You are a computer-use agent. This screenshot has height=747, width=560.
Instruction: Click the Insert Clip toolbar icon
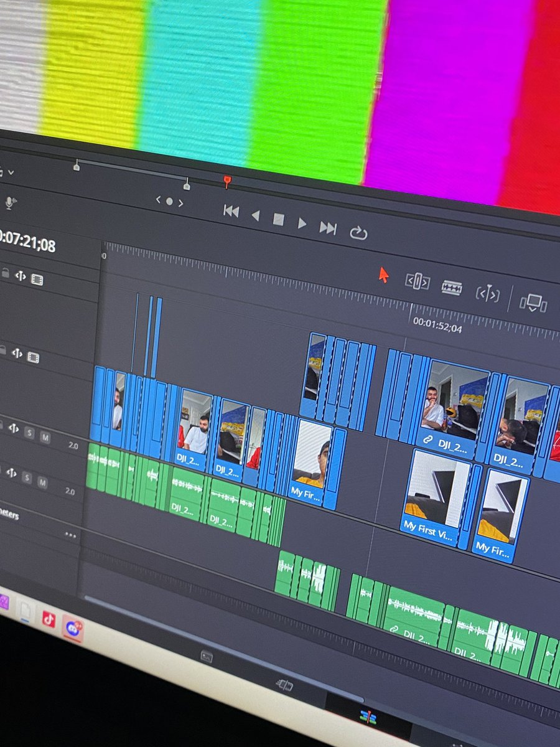click(x=533, y=303)
